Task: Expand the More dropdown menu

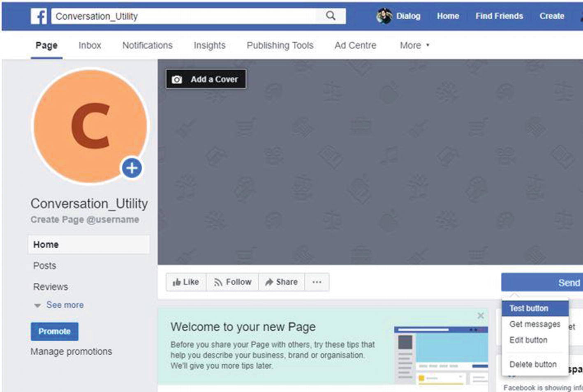Action: coord(414,45)
